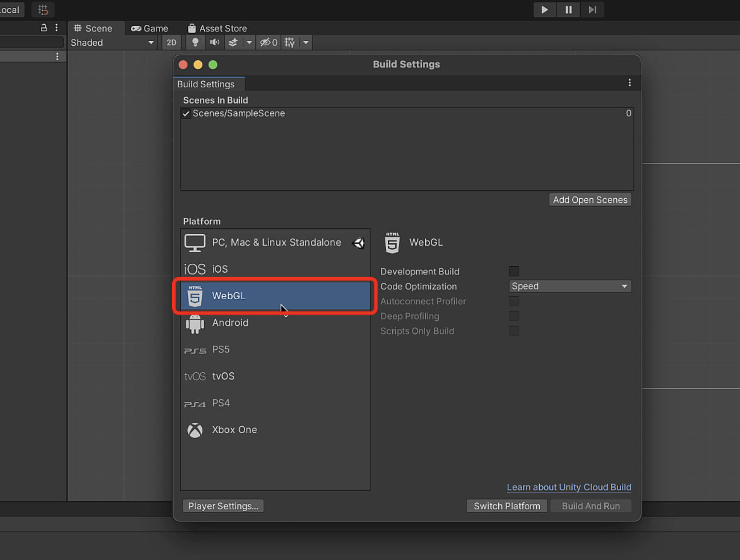This screenshot has height=560, width=740.
Task: Switch to the Game tab
Action: tap(149, 29)
